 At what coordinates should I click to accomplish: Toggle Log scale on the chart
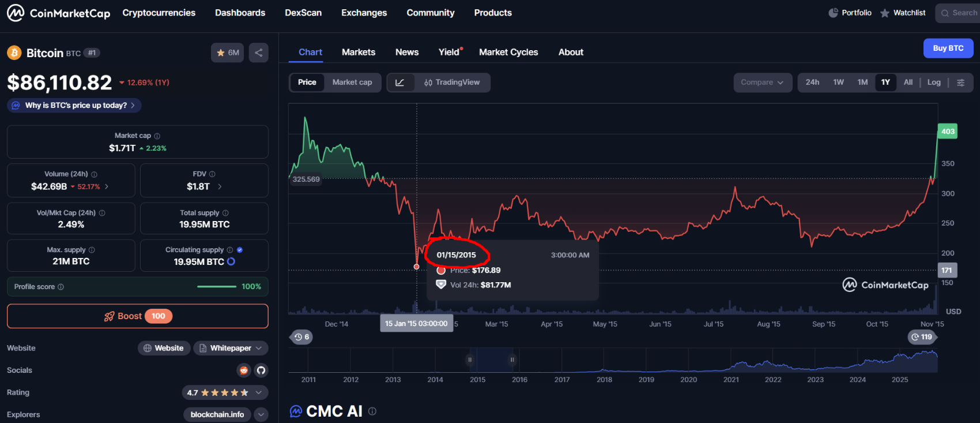click(x=934, y=83)
